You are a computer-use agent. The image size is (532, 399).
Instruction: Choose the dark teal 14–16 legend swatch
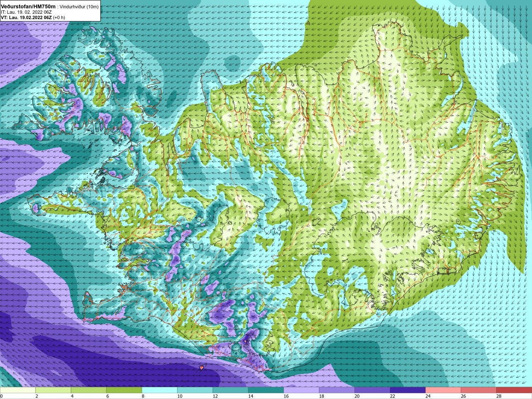pyautogui.click(x=266, y=390)
